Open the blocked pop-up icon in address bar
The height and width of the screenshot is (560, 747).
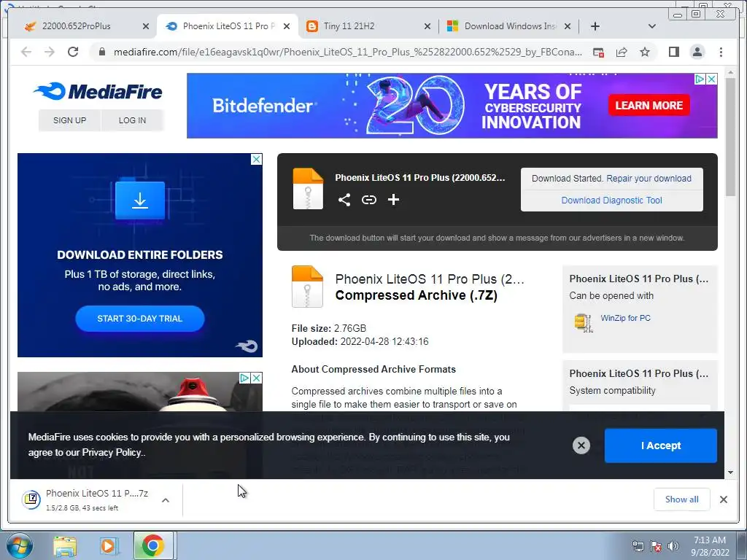598,52
